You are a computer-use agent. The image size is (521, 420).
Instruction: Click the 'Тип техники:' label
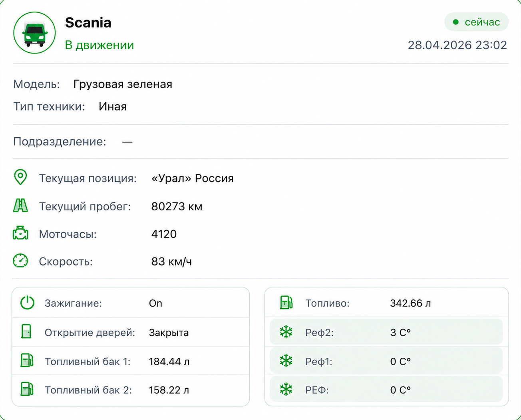(x=49, y=107)
